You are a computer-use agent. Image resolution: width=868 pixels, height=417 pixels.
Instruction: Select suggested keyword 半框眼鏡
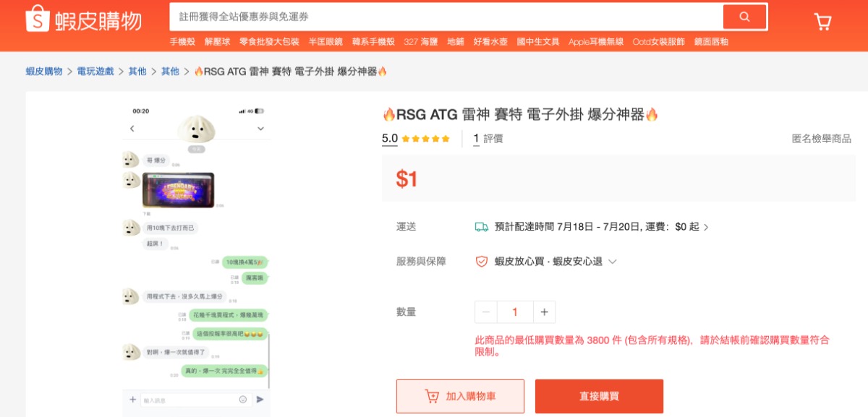[325, 42]
